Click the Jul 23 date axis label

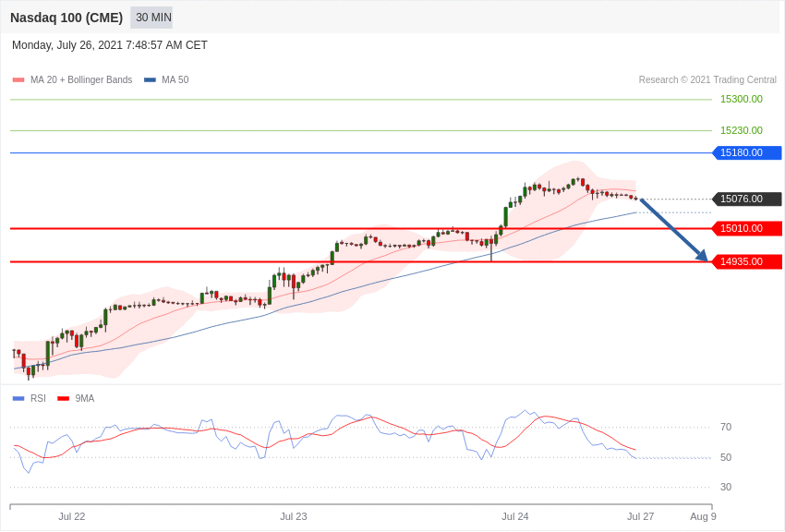(294, 516)
